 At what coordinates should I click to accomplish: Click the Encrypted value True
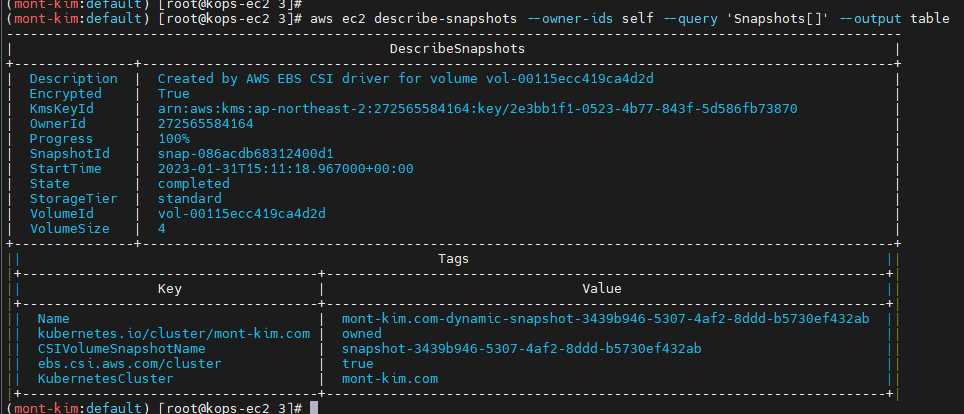[x=174, y=93]
